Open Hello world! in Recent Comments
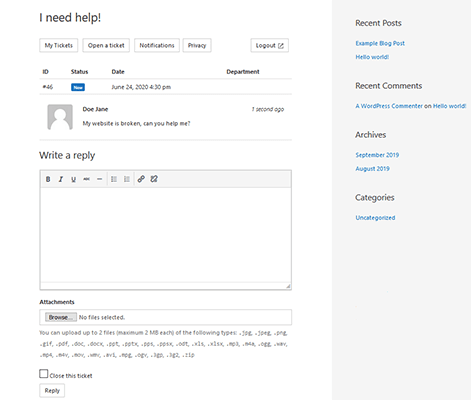This screenshot has width=471, height=400. 449,106
